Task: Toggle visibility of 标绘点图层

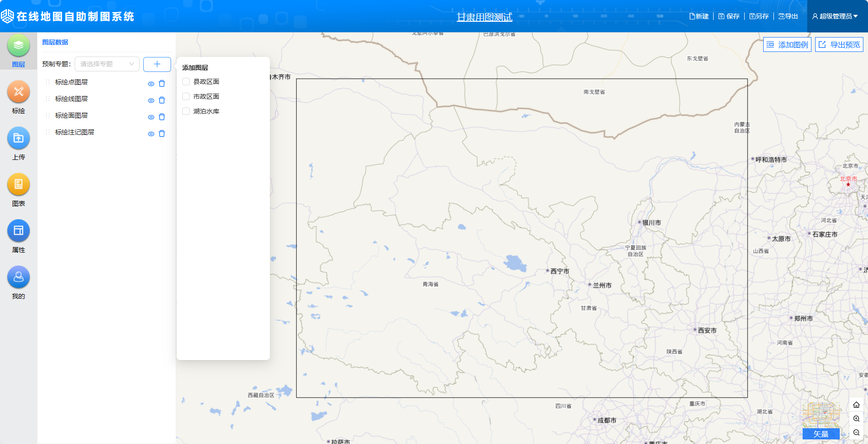Action: click(x=151, y=84)
